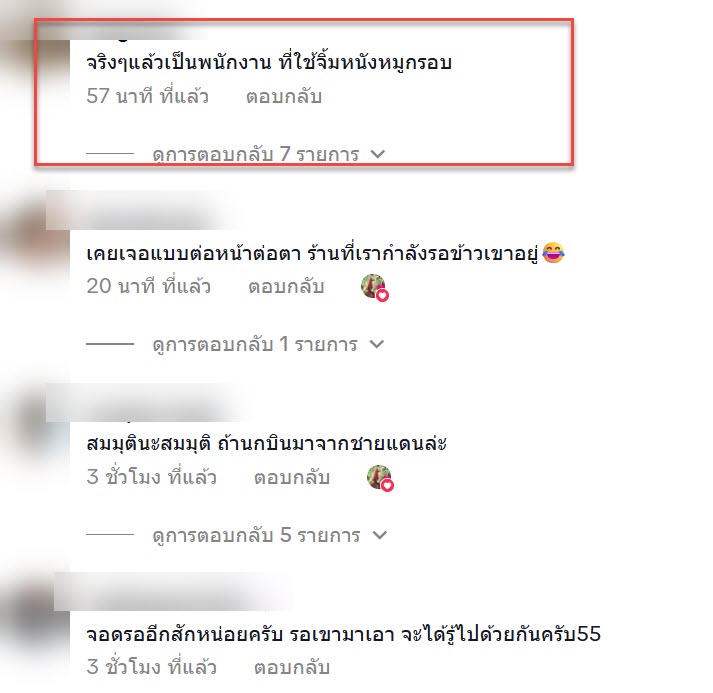Viewport: 713px width, 693px height.
Task: Click the 20 นาที ที่แล้ว timestamp
Action: coord(149,286)
